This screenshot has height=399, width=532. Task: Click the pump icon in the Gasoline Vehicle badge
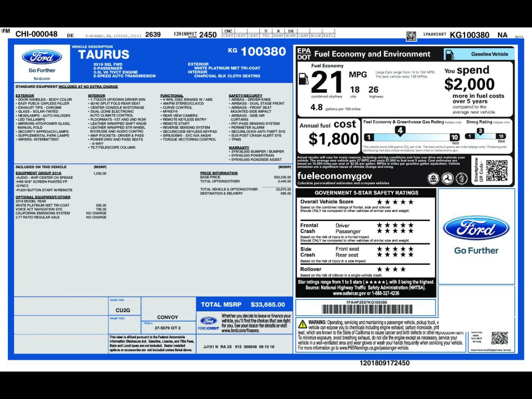click(450, 54)
